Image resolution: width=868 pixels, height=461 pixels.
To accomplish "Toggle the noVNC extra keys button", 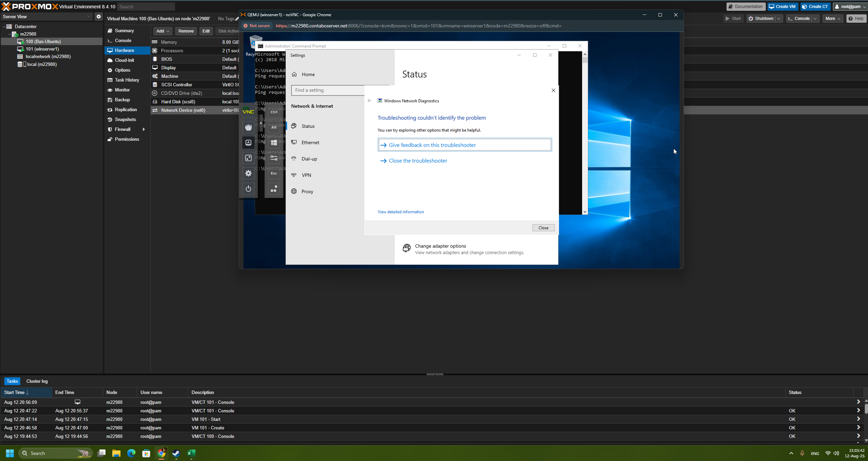I will click(248, 143).
